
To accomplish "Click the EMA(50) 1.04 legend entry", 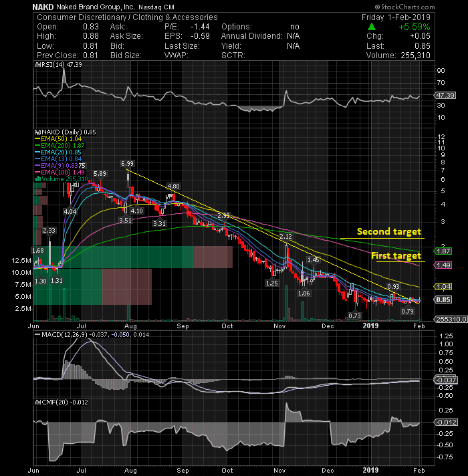I will 58,139.
